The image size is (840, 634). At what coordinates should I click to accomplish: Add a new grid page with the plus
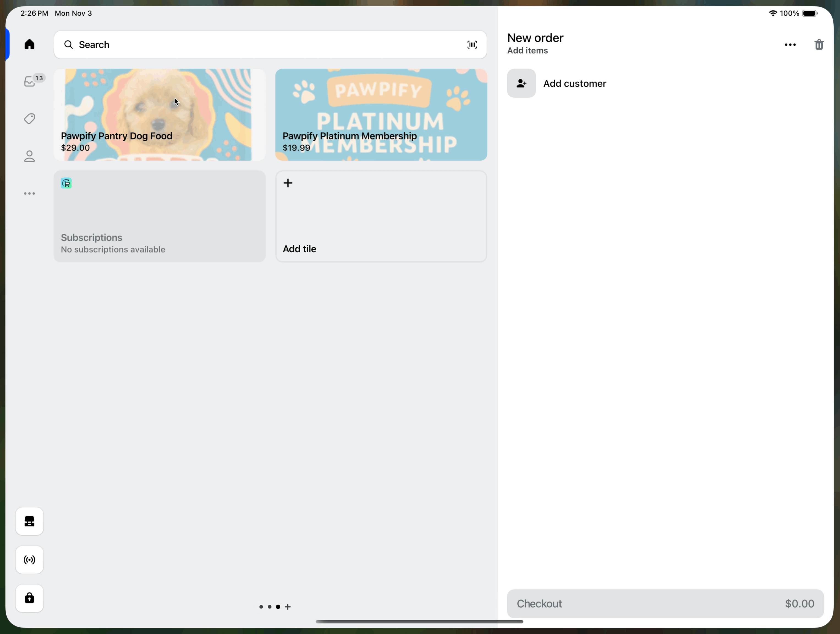(289, 607)
